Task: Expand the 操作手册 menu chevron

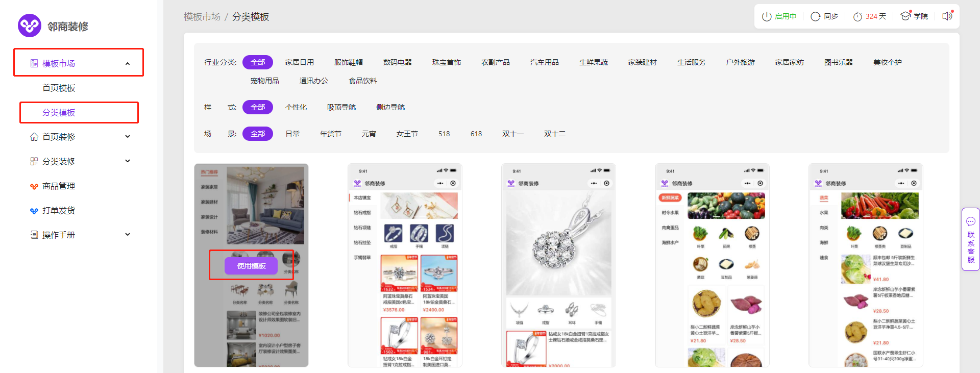Action: pos(128,234)
